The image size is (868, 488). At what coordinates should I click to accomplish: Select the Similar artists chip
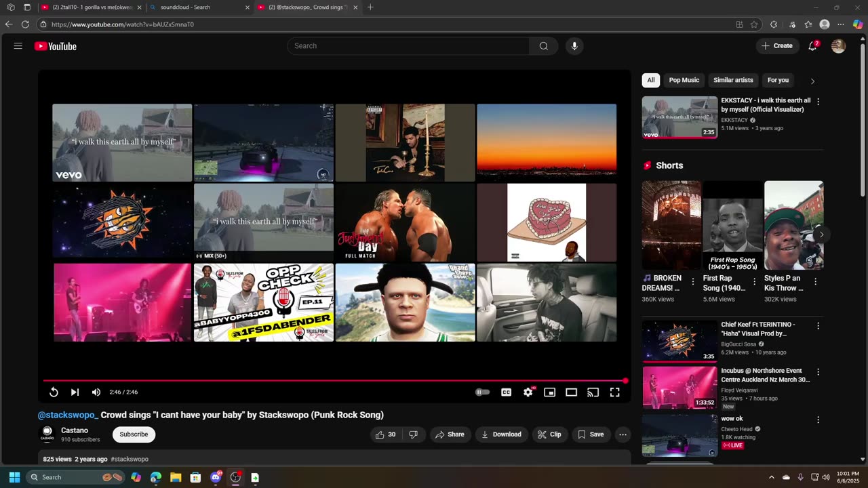coord(733,80)
